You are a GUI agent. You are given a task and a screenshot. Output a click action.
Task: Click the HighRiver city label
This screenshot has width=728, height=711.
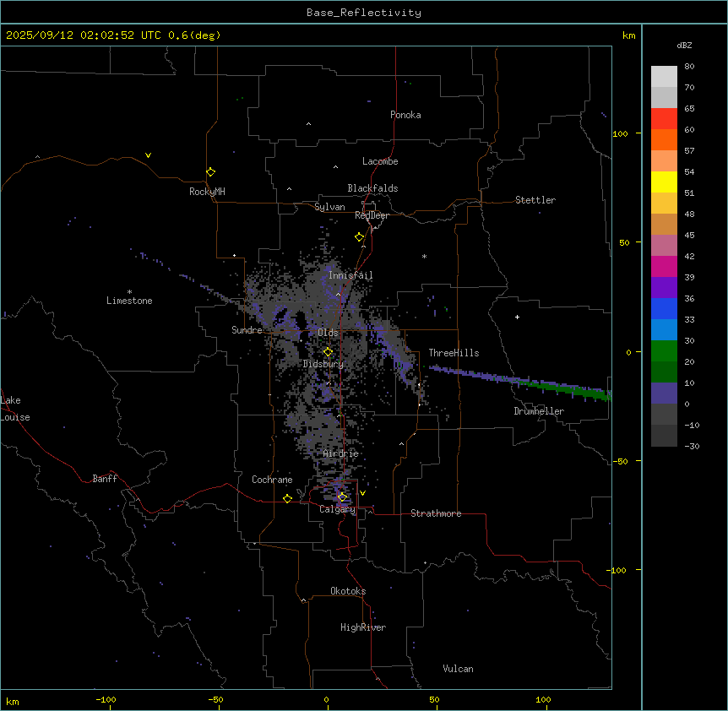[363, 627]
